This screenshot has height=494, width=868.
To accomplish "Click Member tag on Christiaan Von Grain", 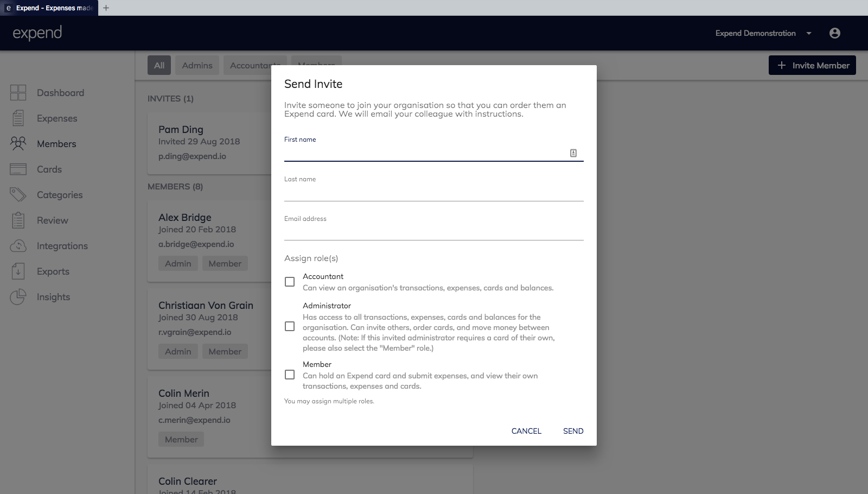I will 225,352.
